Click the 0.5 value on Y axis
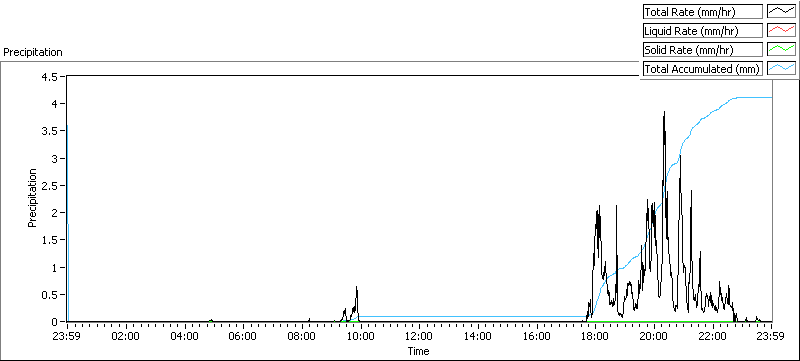800x361 pixels. (x=51, y=295)
